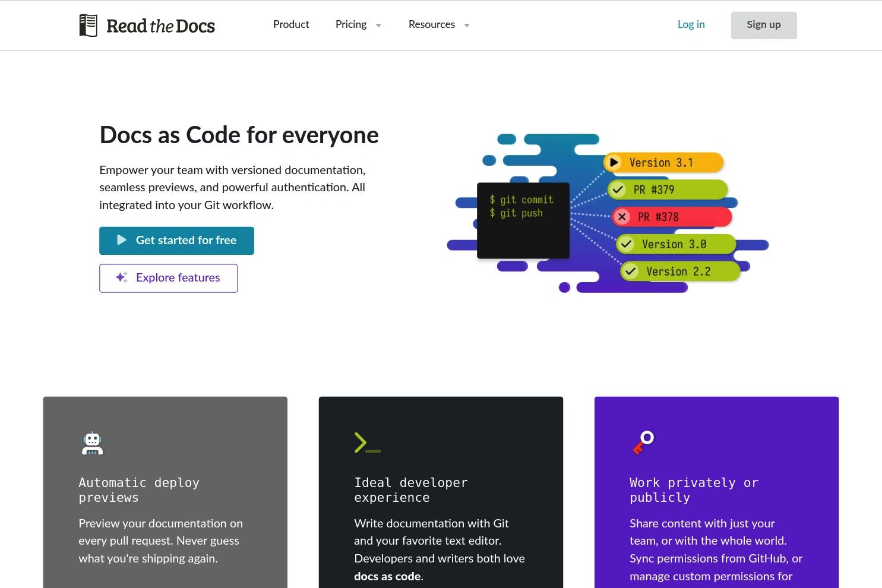Click Get started for free

click(176, 240)
